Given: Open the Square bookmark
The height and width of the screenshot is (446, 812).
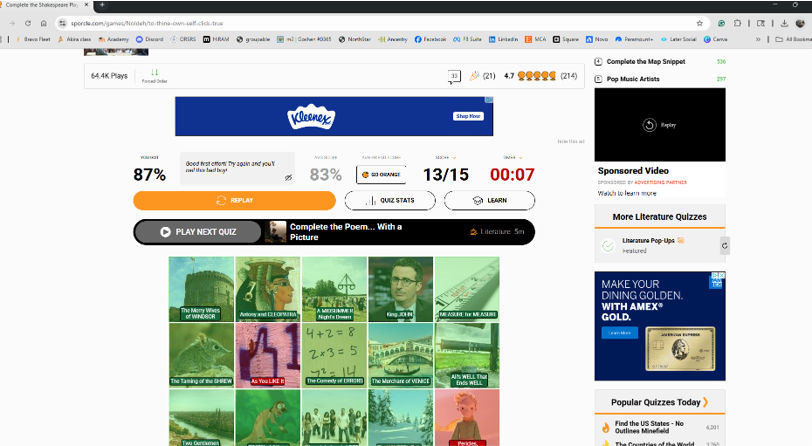Looking at the screenshot, I should click(x=566, y=39).
